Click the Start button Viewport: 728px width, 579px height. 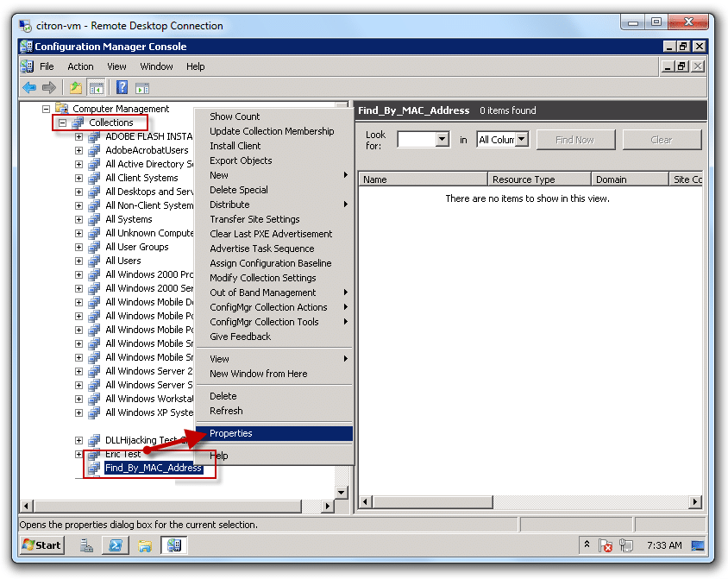[x=42, y=544]
